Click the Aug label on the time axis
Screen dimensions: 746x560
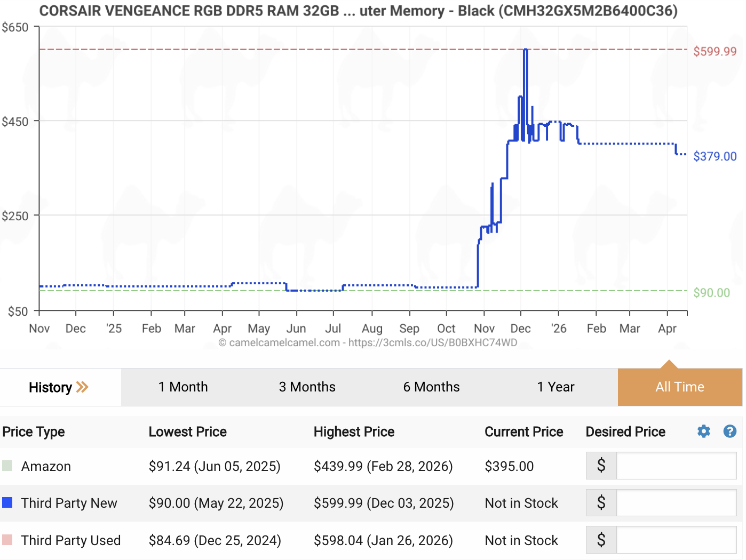(x=372, y=329)
